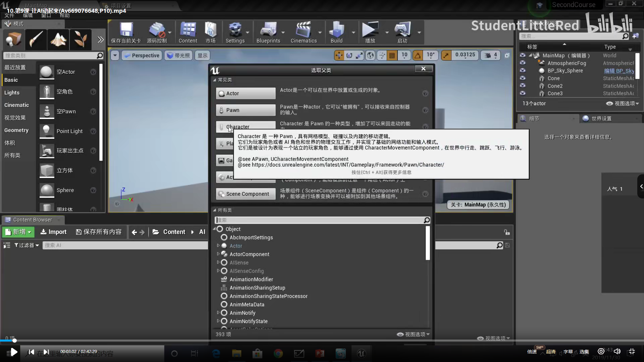
Task: Open the 过滤器 filters dropdown
Action: pos(26,245)
